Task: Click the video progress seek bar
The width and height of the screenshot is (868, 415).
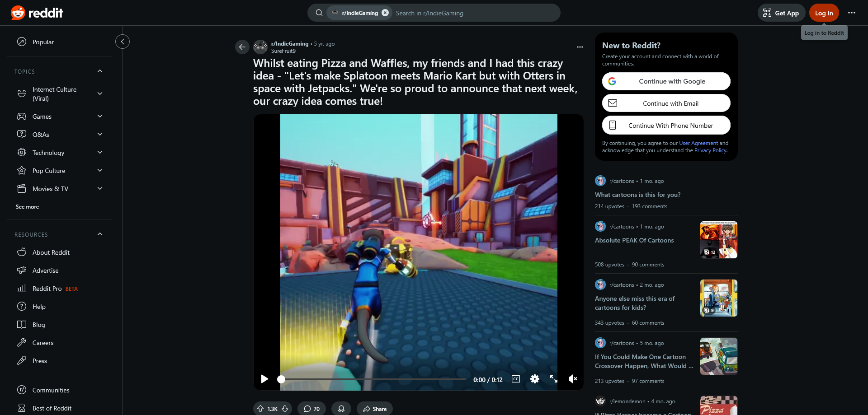Action: click(373, 379)
